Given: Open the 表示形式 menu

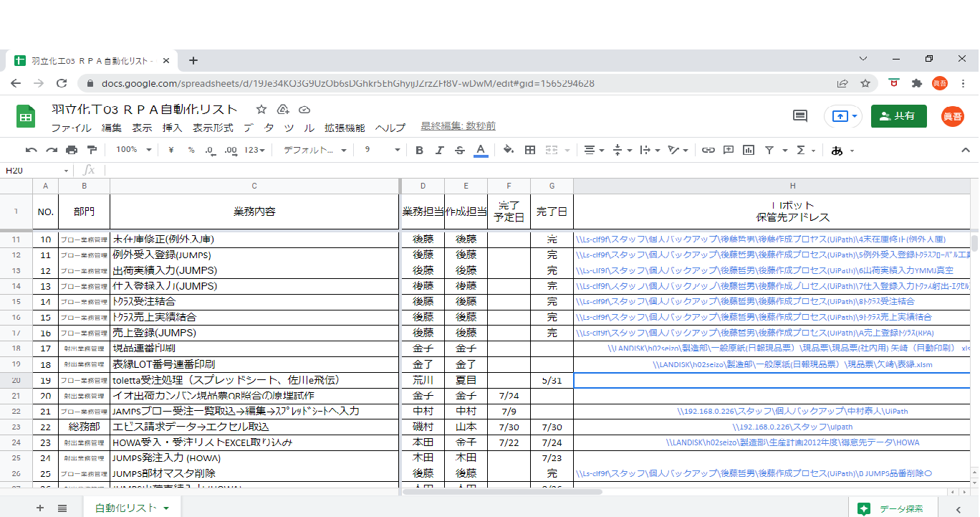Looking at the screenshot, I should (x=213, y=128).
